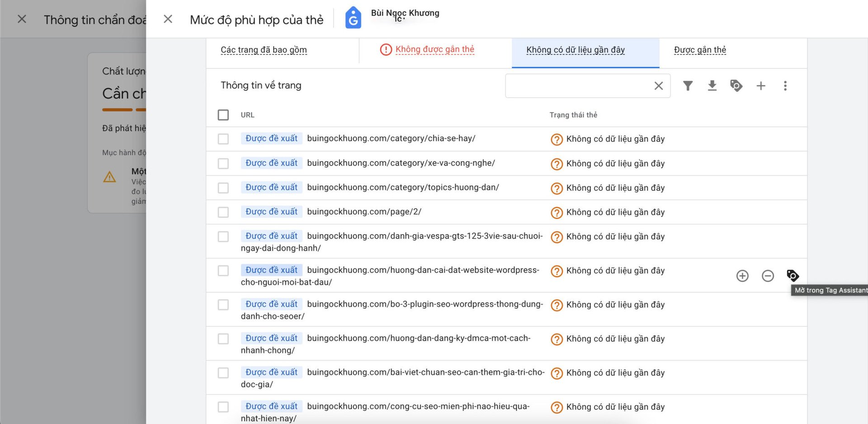Open the three-dot more options menu
Viewport: 868px width, 424px height.
[x=785, y=86]
